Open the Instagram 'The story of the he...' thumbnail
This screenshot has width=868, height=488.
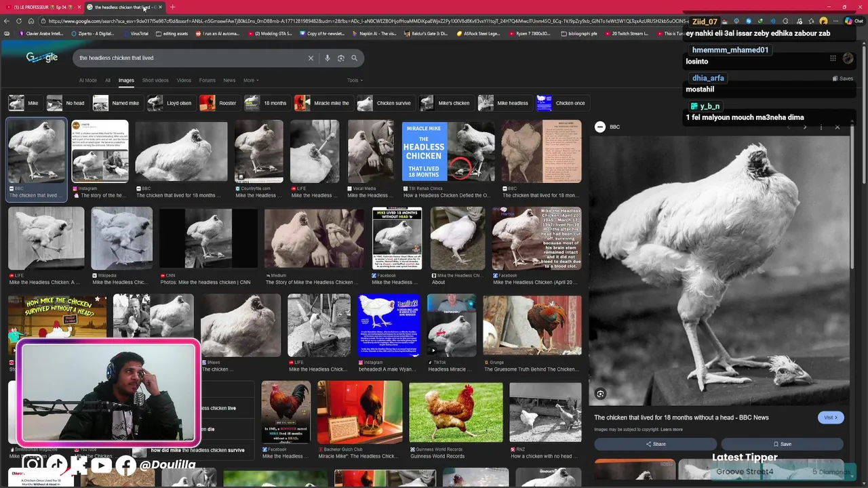tap(100, 152)
